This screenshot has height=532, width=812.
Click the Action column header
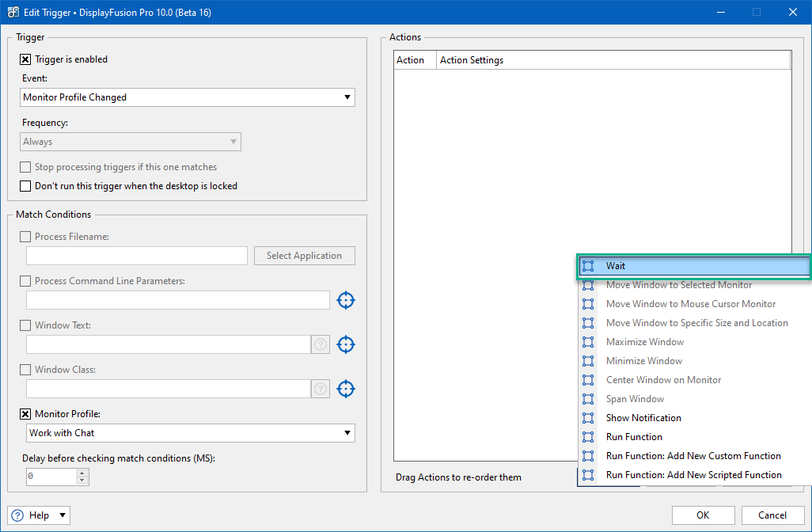pos(415,60)
